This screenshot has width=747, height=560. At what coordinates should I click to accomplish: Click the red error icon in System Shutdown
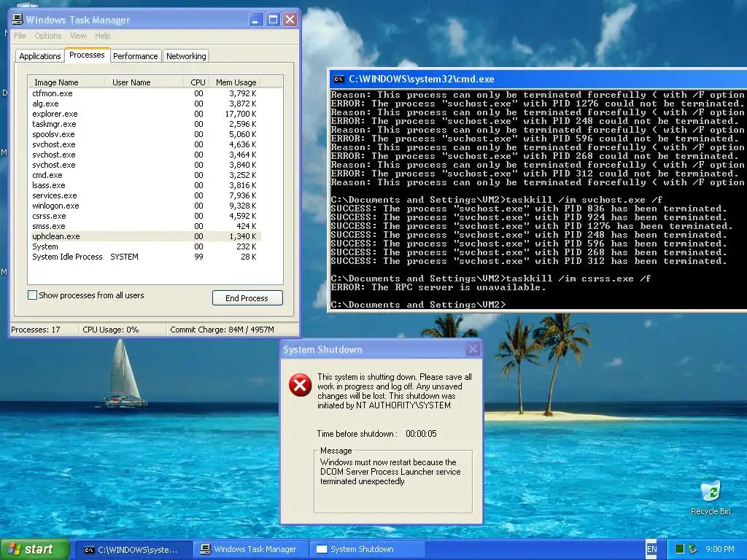pos(300,385)
